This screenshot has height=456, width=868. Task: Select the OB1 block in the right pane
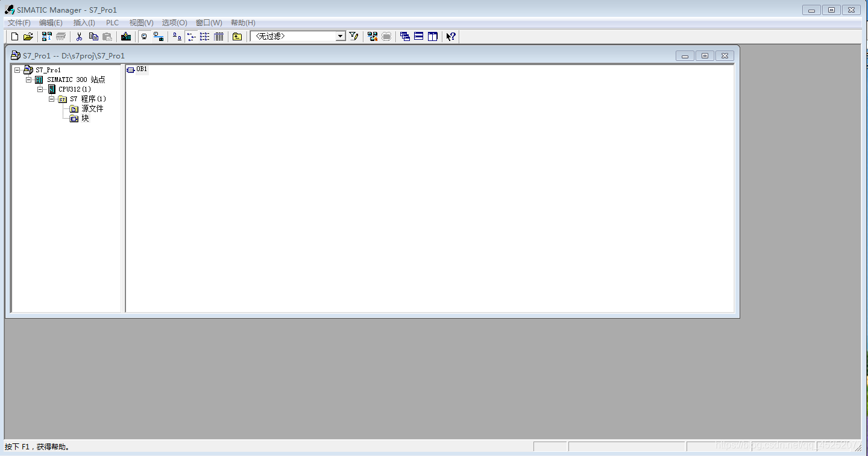[x=137, y=69]
